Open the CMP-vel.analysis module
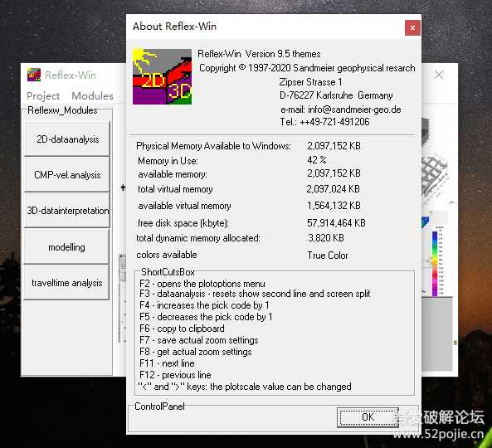This screenshot has width=492, height=448. click(67, 175)
